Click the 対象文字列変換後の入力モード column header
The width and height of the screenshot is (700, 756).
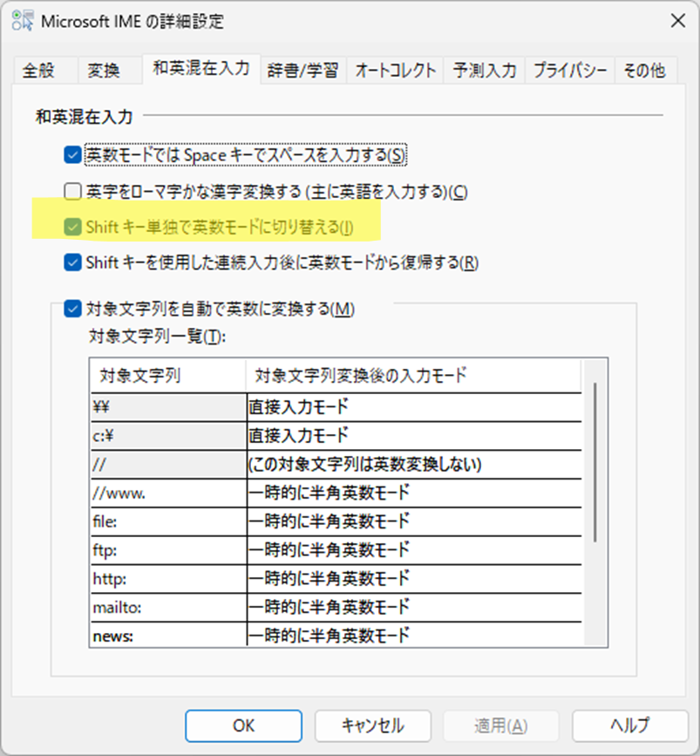pyautogui.click(x=413, y=376)
